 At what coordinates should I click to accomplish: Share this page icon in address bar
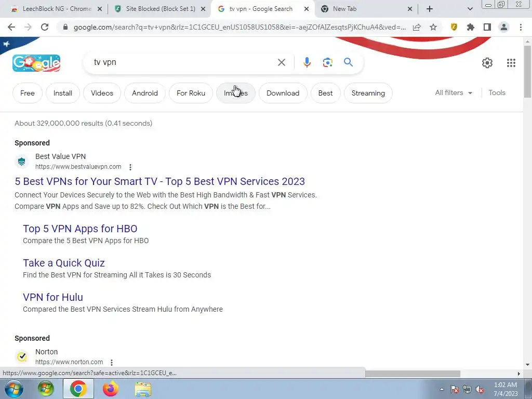click(x=417, y=27)
